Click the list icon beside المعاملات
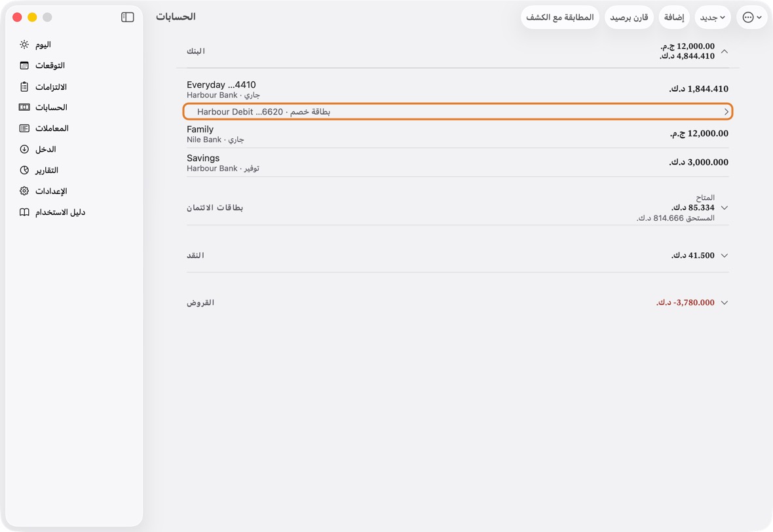This screenshot has width=773, height=532. [x=24, y=128]
